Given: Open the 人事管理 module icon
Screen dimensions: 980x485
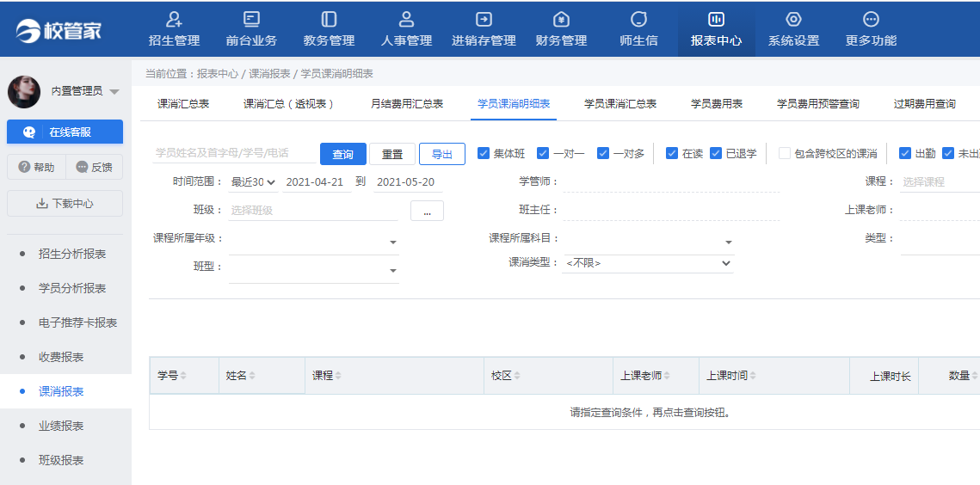Looking at the screenshot, I should click(406, 20).
